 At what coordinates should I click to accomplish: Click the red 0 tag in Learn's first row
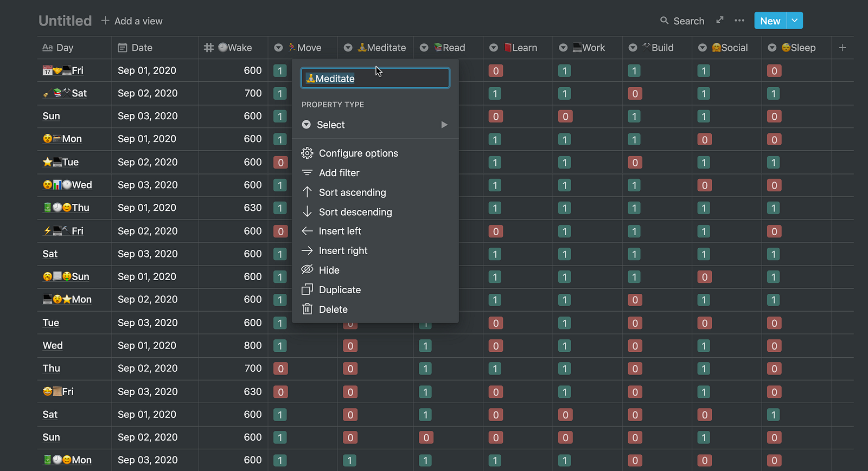[495, 71]
